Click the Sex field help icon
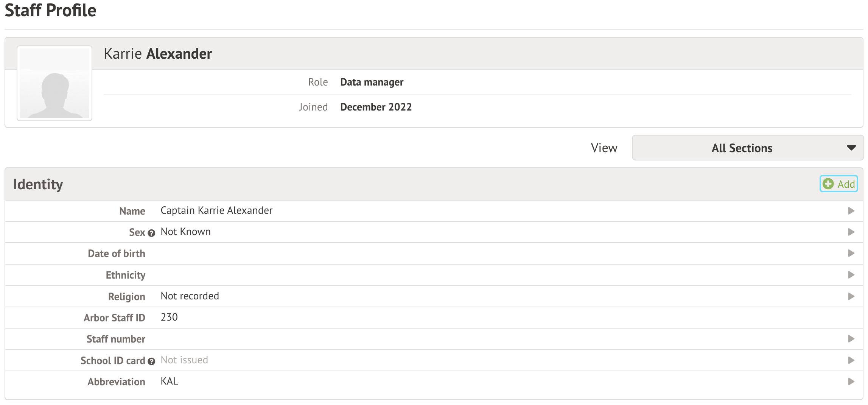 tap(151, 233)
